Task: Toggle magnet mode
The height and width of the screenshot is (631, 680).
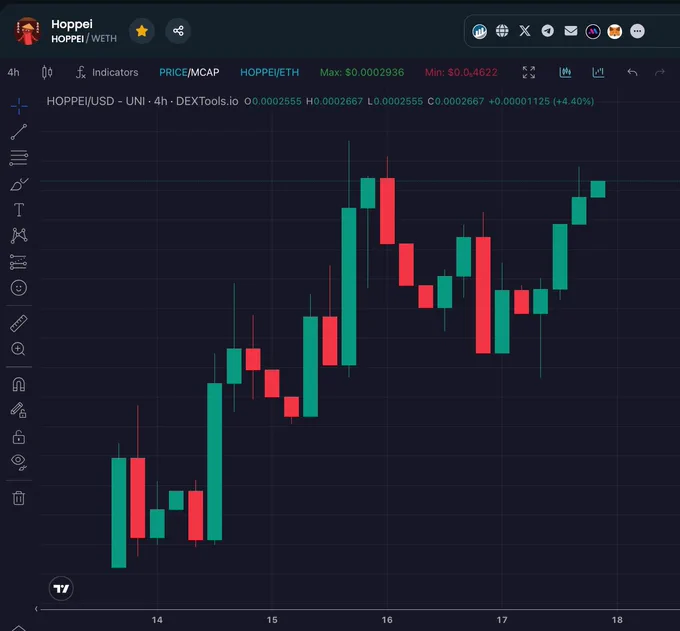Action: coord(19,385)
